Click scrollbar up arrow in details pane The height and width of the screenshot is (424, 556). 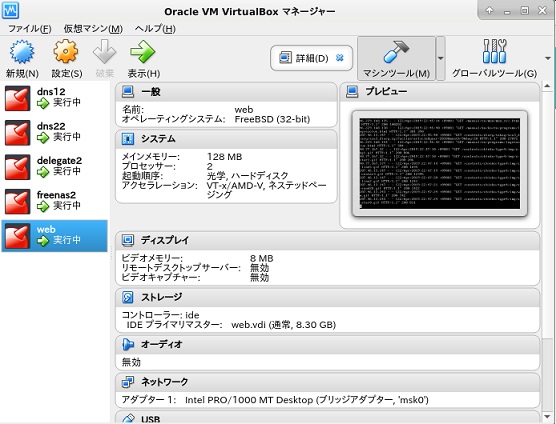coord(547,85)
